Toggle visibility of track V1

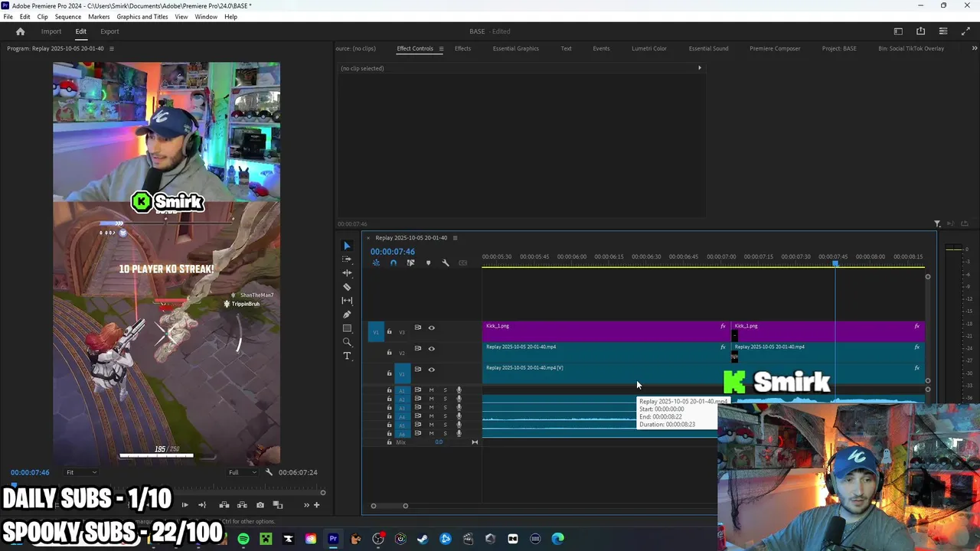click(431, 369)
